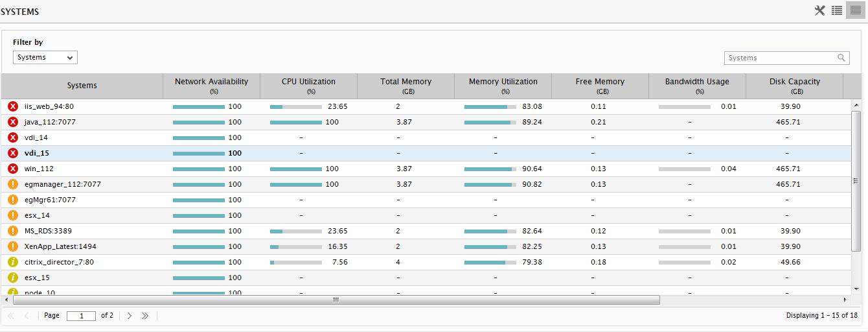The width and height of the screenshot is (868, 332).
Task: Sort by Disk Capacity column header
Action: pos(794,86)
